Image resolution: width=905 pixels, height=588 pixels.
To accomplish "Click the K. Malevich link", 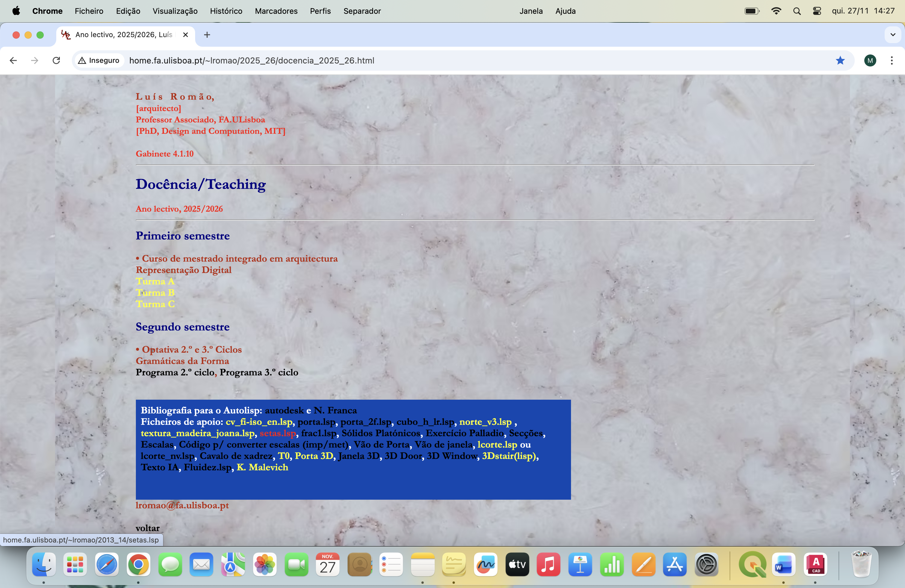I will (262, 467).
